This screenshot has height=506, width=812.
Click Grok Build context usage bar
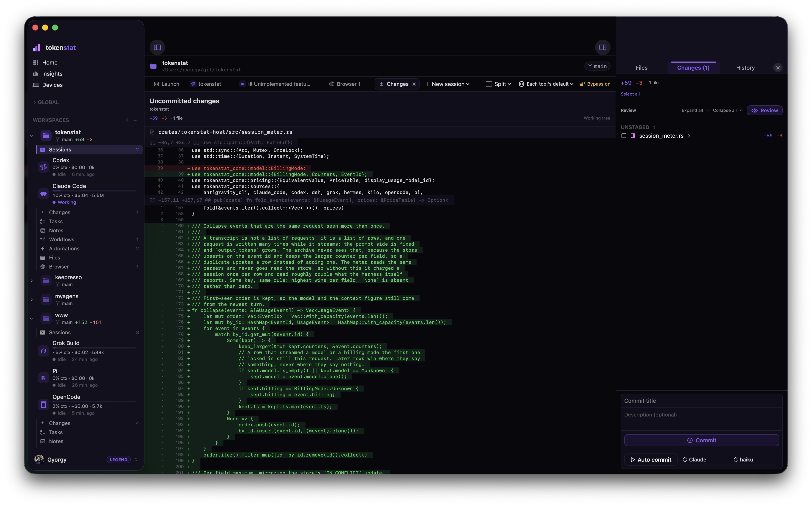pos(94,348)
